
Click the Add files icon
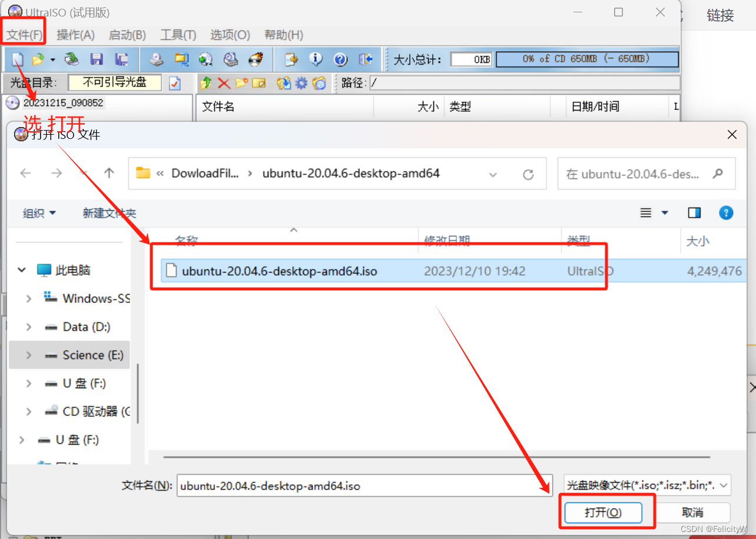(x=284, y=83)
